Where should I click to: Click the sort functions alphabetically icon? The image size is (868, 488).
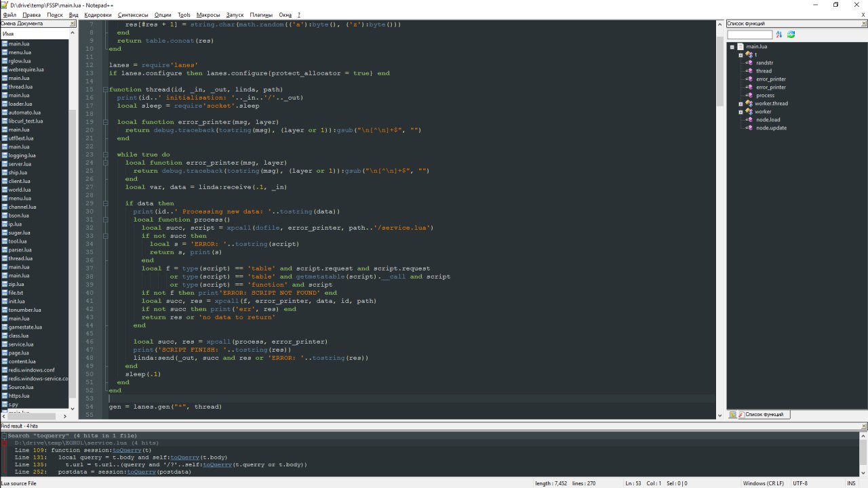(779, 35)
